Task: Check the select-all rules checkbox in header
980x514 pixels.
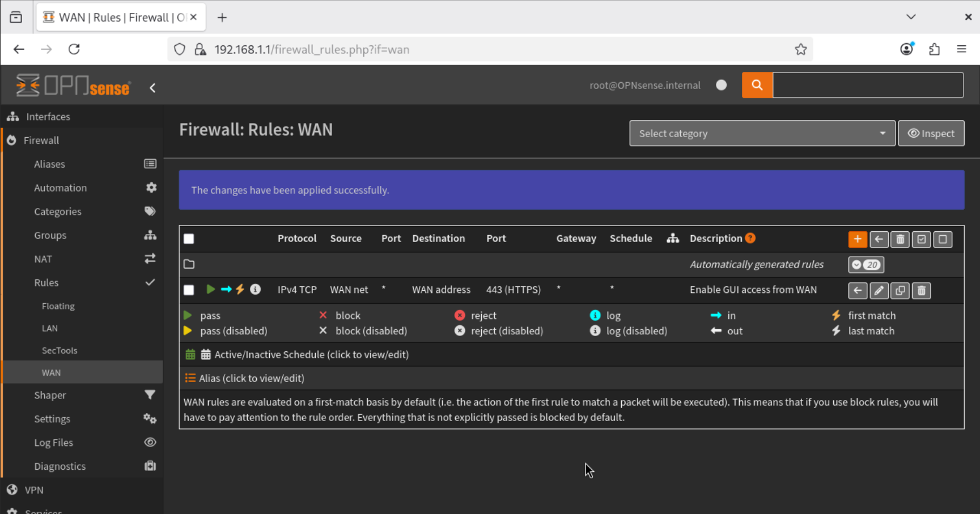Action: coord(189,239)
